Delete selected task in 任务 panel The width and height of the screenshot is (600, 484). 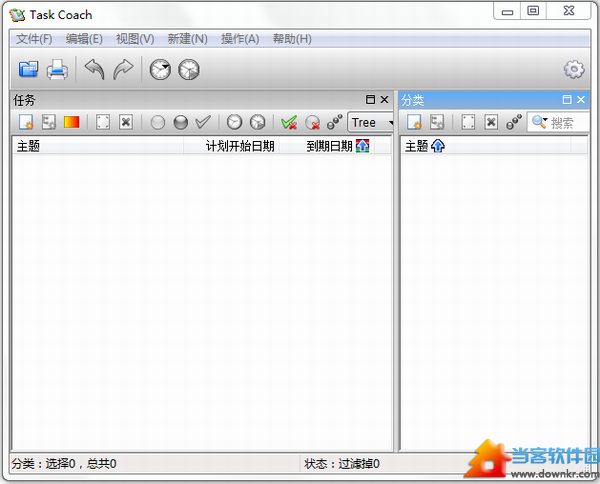coord(126,122)
